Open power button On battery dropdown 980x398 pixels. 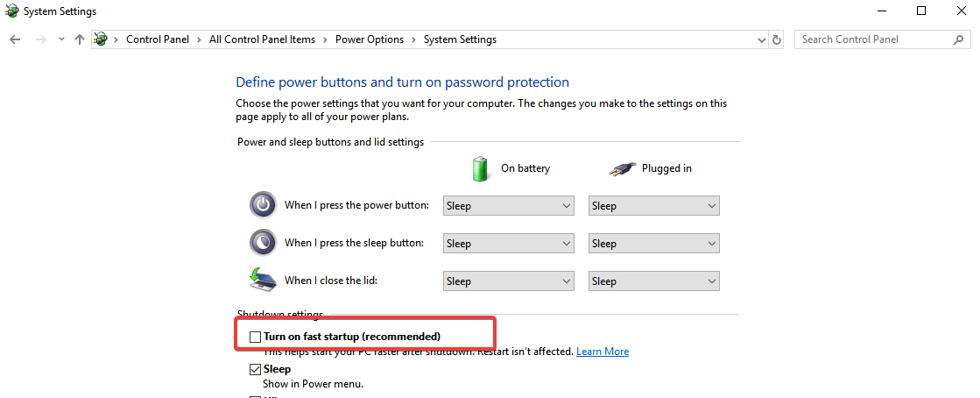(x=508, y=206)
